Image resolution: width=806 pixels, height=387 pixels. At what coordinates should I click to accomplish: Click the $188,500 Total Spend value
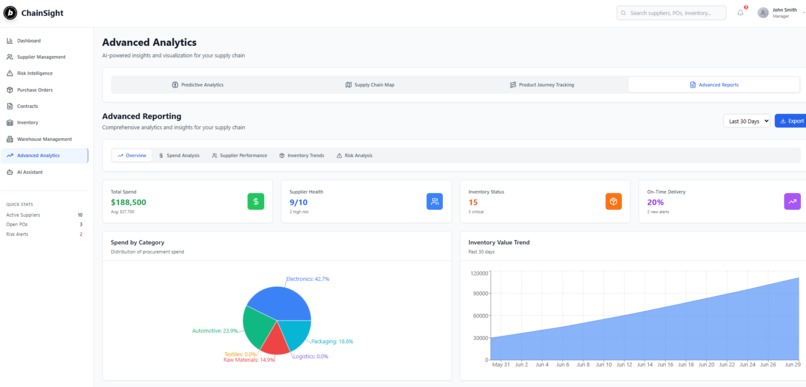129,202
